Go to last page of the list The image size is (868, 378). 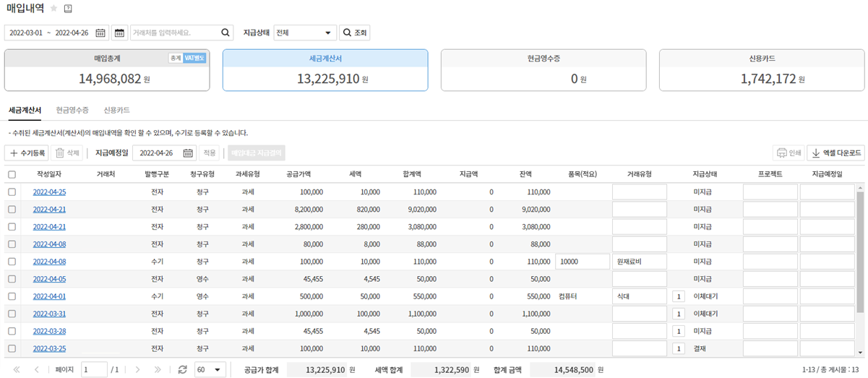[158, 369]
